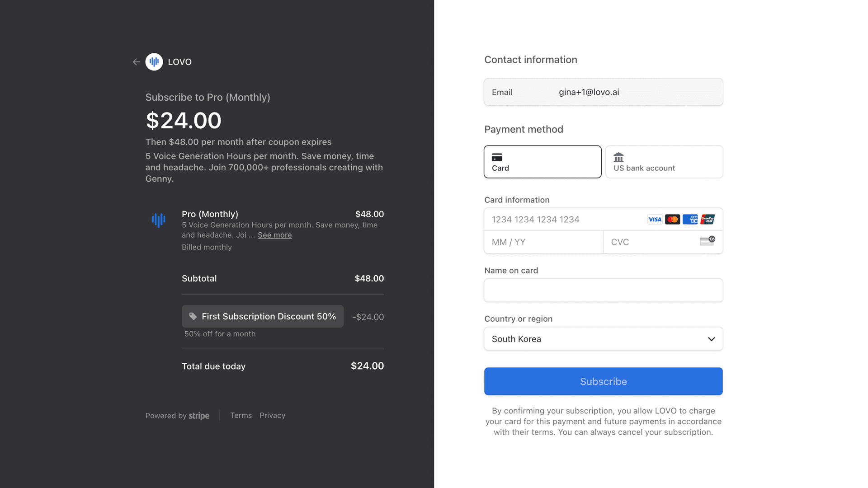868x488 pixels.
Task: Click the LOVO logo icon
Action: pos(154,62)
